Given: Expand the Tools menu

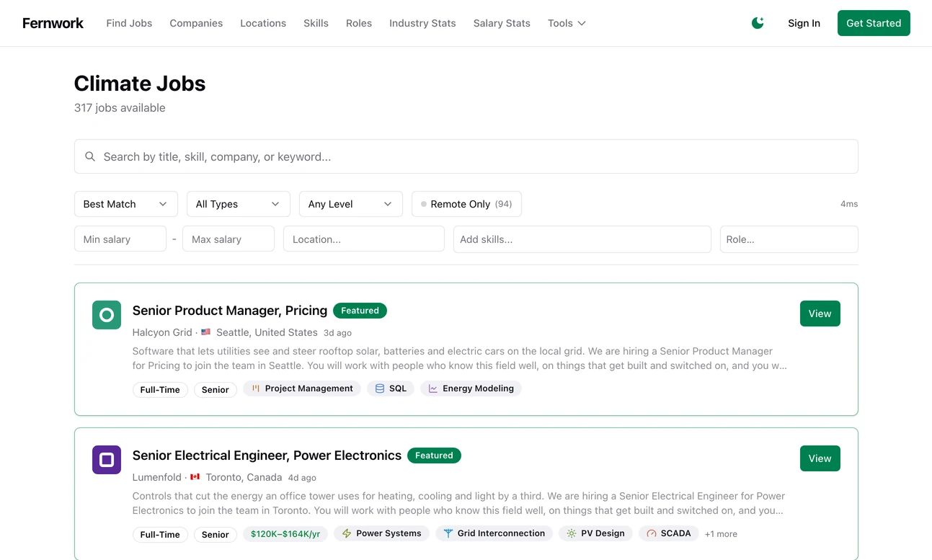Looking at the screenshot, I should click(x=567, y=23).
